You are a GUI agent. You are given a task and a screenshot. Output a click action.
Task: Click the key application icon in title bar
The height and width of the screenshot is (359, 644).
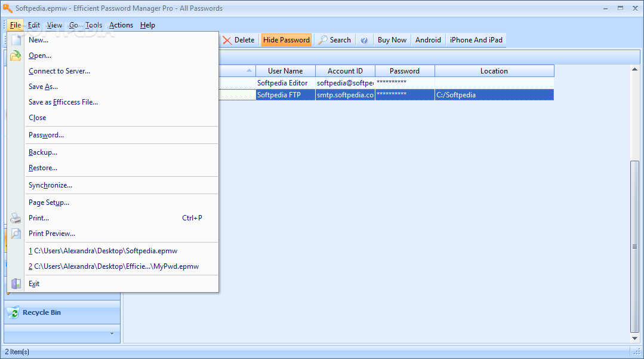pos(7,8)
